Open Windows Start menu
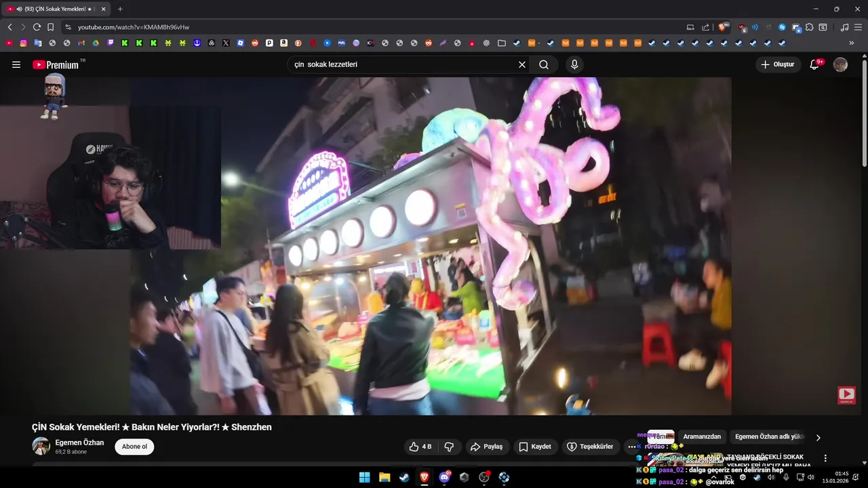The height and width of the screenshot is (488, 868). (364, 477)
